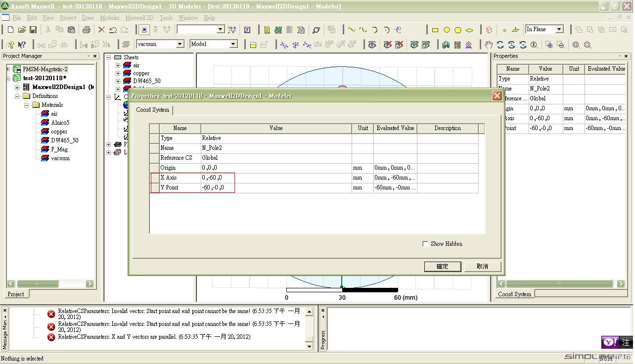Screen dimensions: 635x364
Task: Select the Alnico5 material
Action: pos(60,123)
